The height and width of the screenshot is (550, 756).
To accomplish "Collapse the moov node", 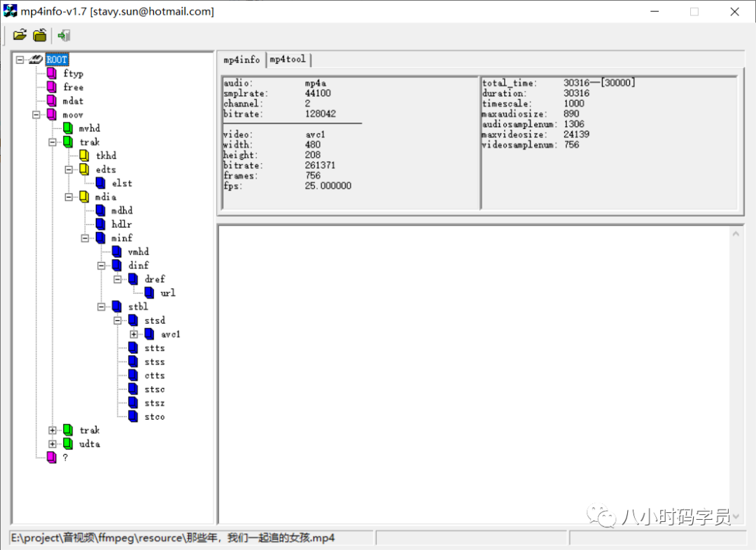I will pos(36,115).
